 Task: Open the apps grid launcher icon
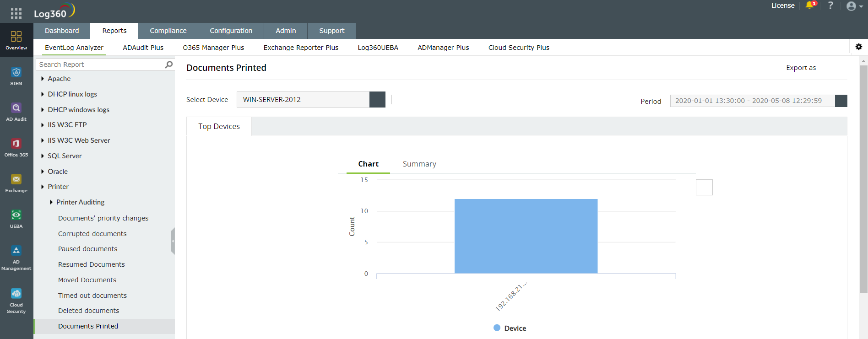tap(16, 13)
